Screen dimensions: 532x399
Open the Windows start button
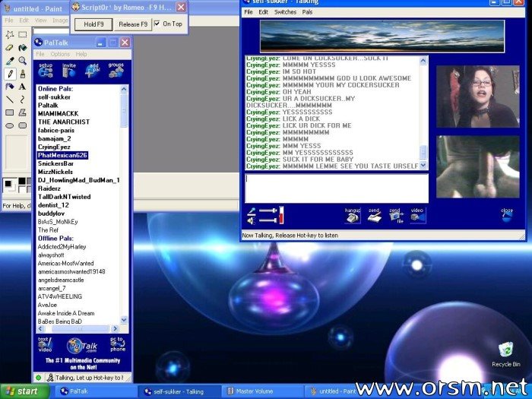click(x=24, y=391)
